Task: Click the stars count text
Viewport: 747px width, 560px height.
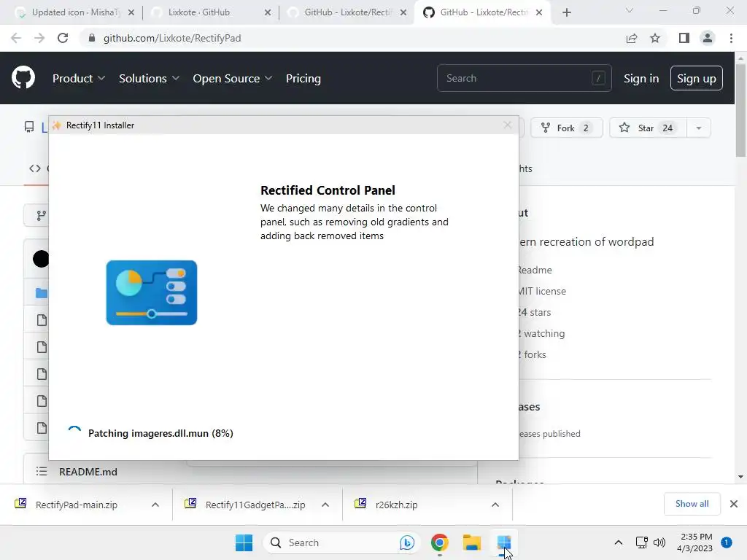Action: pos(535,312)
